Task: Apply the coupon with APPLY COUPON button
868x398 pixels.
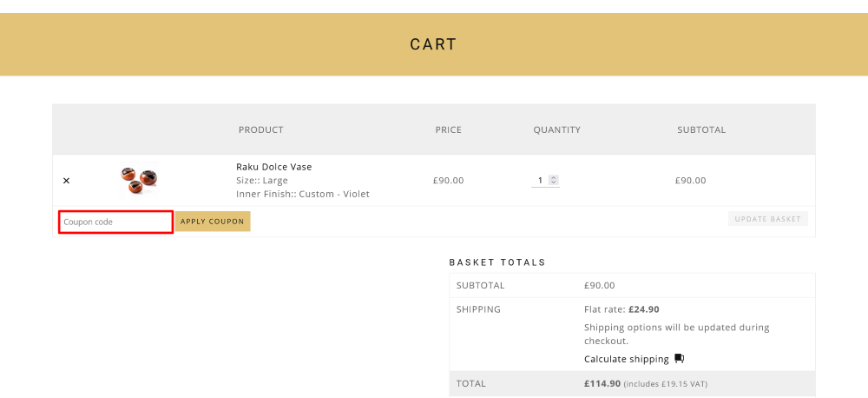Action: 213,222
